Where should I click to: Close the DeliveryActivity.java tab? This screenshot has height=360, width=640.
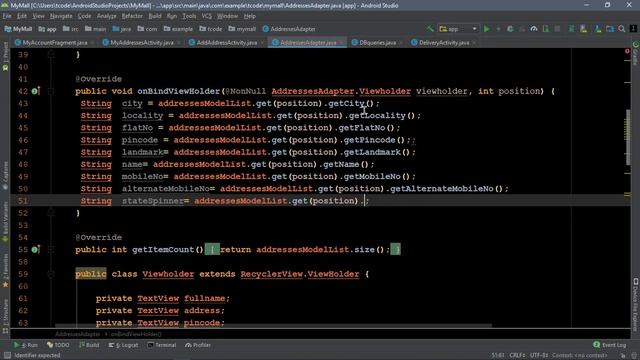[x=473, y=43]
